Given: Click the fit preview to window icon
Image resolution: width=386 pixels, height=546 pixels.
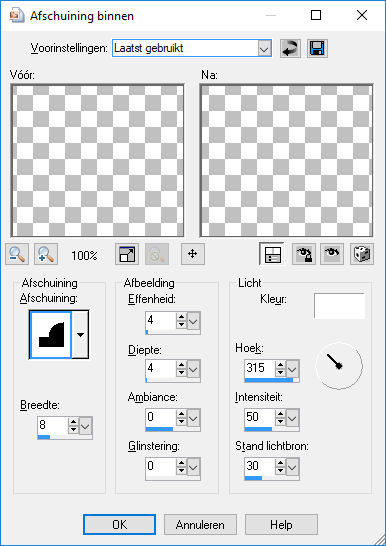Looking at the screenshot, I should coord(127,254).
